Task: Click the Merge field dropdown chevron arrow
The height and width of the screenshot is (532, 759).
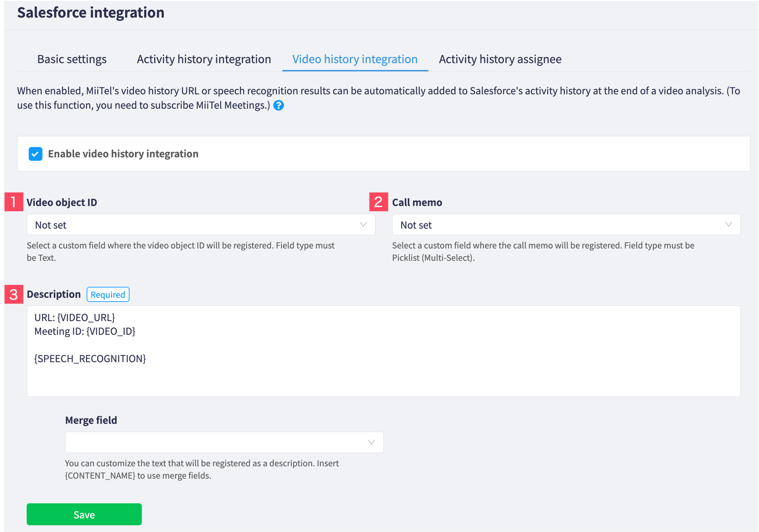Action: [x=371, y=442]
